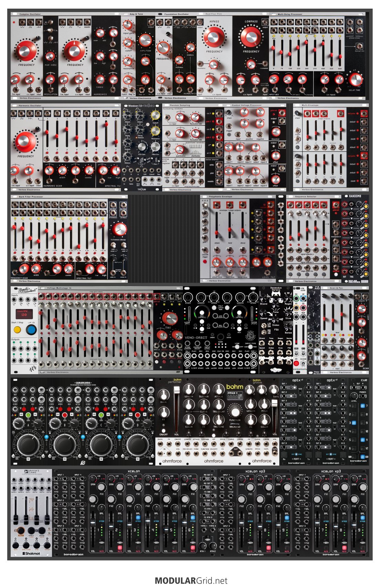Click the 'Bark Filter Processor' module title
Screen dimensions: 383x588
(x=31, y=197)
